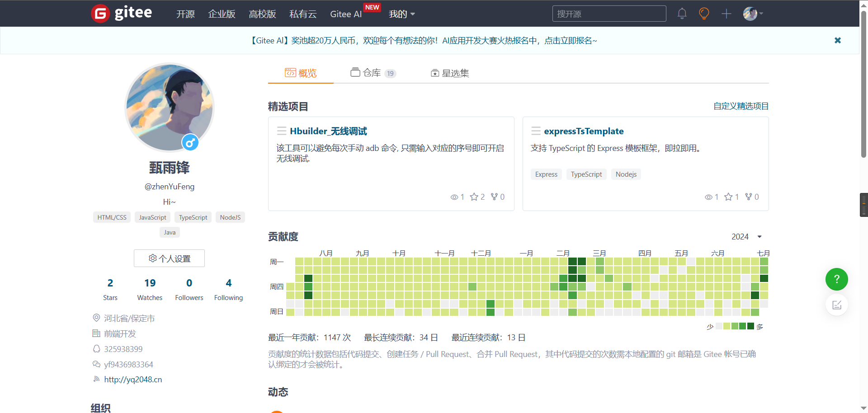Switch to the 星选集 tab
This screenshot has height=413, width=868.
click(450, 73)
